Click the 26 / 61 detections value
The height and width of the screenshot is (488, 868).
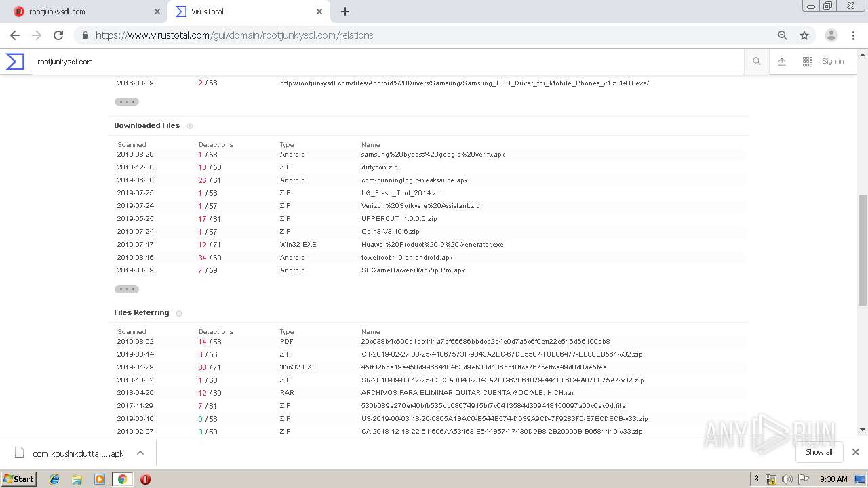point(210,180)
